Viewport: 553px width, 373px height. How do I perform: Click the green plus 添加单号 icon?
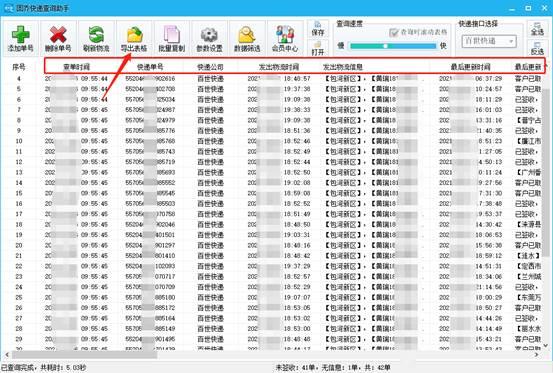[20, 38]
